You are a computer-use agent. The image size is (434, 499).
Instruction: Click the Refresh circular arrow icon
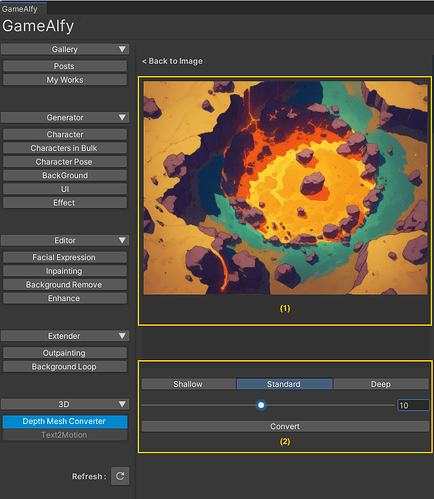120,476
